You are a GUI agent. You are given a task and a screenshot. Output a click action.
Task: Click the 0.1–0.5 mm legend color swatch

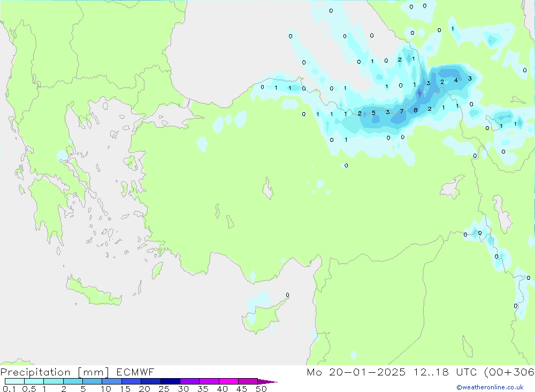click(14, 381)
